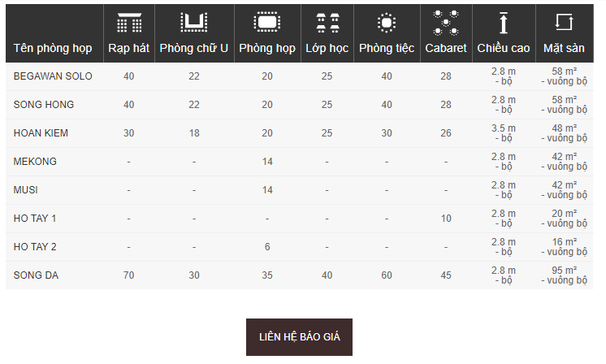Click the Phòng họp boardroom icon

coord(267,22)
